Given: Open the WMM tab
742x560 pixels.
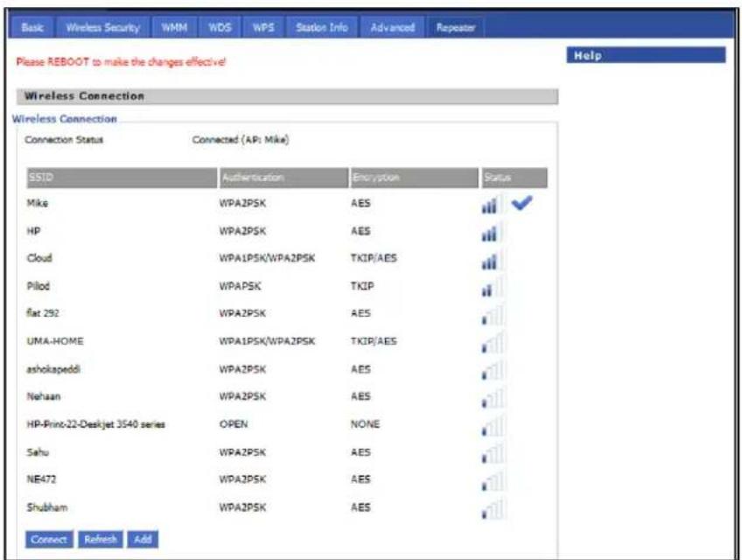Looking at the screenshot, I should coord(174,27).
